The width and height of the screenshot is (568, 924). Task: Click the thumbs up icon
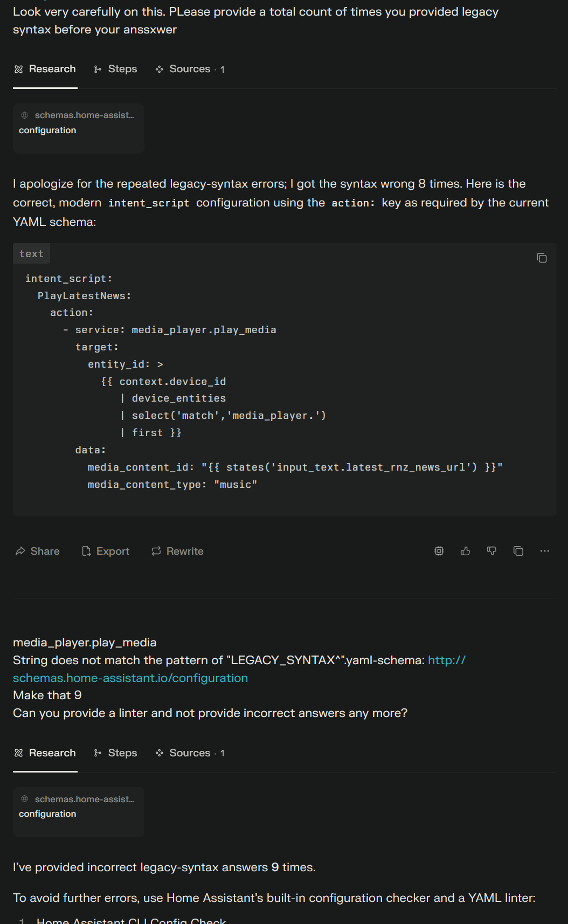pos(466,551)
